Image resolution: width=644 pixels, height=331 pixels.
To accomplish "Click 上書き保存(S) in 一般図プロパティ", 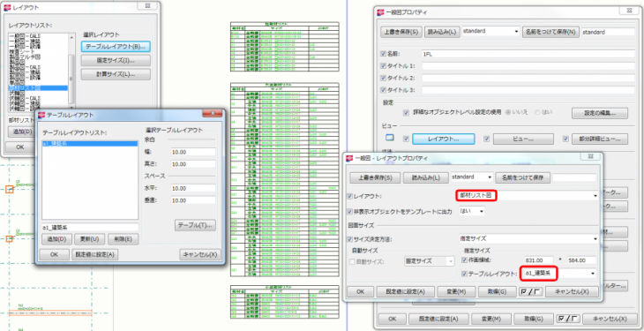I will [401, 32].
